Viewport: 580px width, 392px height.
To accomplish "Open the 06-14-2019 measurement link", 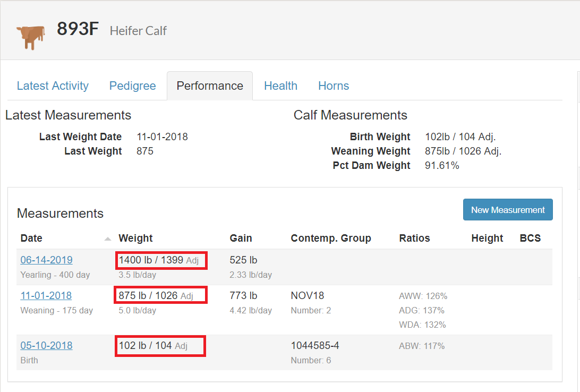I will click(x=47, y=260).
